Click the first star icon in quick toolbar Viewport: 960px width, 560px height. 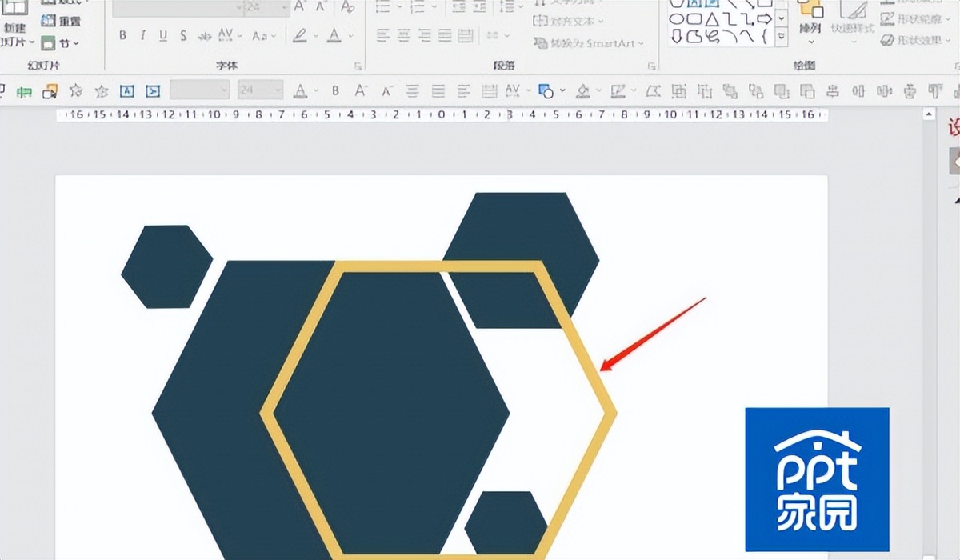76,91
